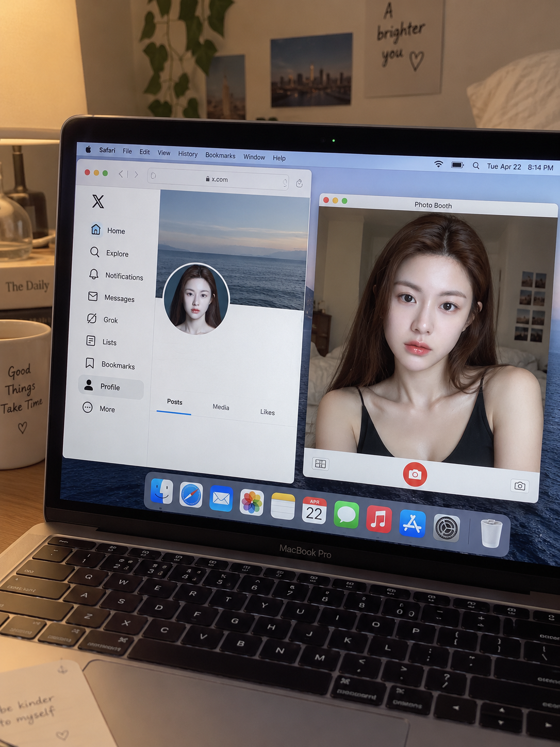Open Lists in the X sidebar
Viewport: 560px width, 747px height.
click(x=101, y=342)
